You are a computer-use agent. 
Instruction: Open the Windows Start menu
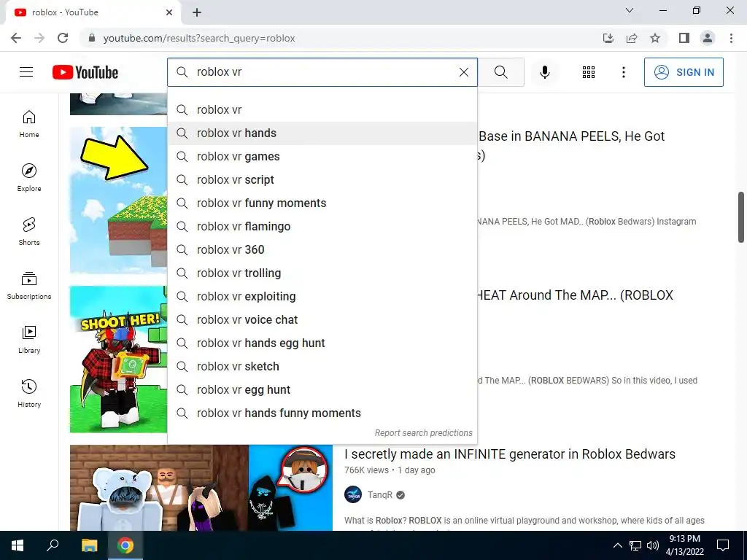tap(18, 545)
